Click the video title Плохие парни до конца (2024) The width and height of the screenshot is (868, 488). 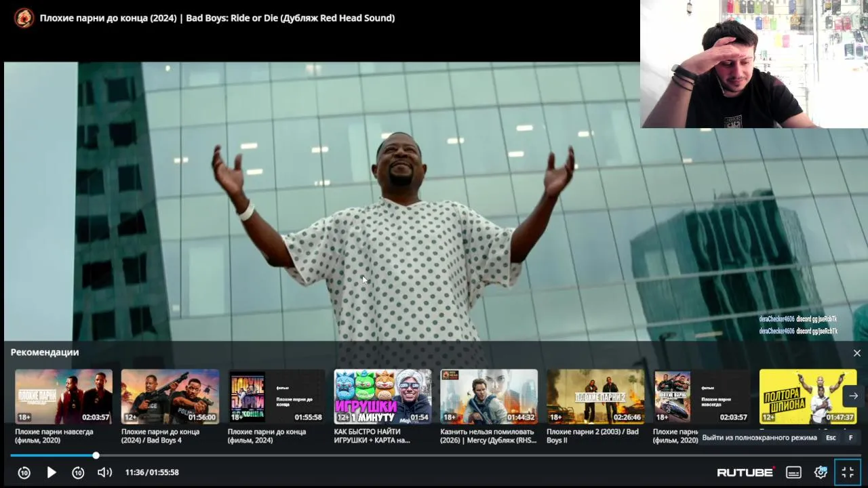coord(217,18)
